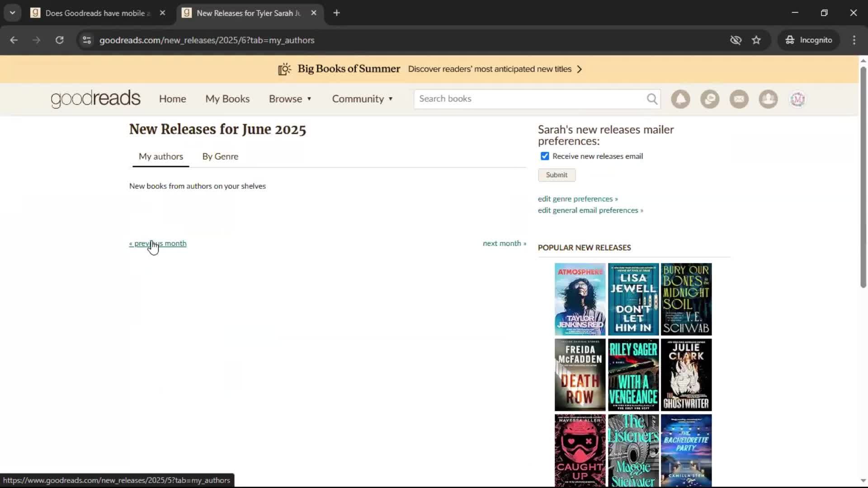Uncheck Receive new releases email
The width and height of the screenshot is (868, 488).
click(x=545, y=156)
